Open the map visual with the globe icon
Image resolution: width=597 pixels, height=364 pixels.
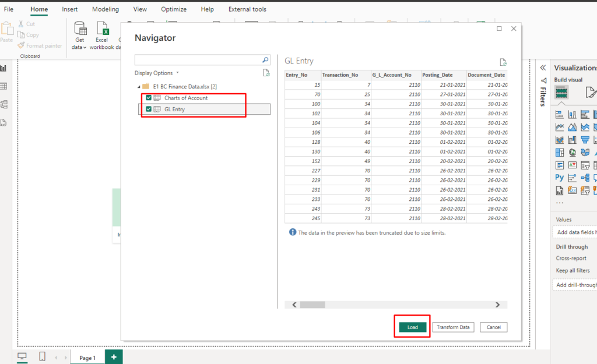[571, 152]
